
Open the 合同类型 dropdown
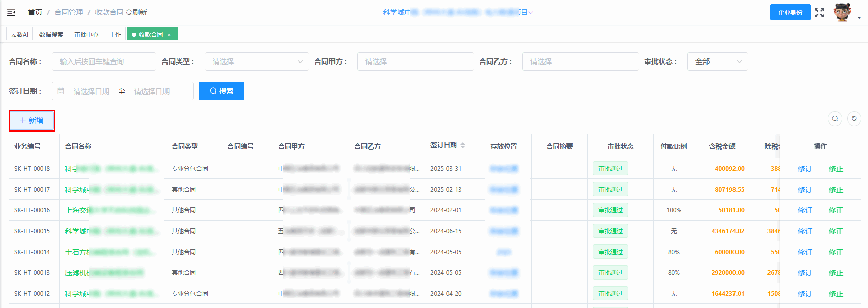tap(256, 61)
